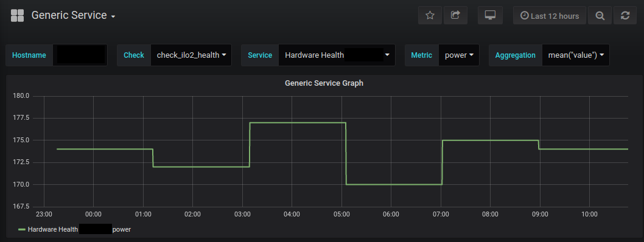Click the 09:00 x-axis time label
Viewport: 644px width, 242px height.
[x=540, y=215]
